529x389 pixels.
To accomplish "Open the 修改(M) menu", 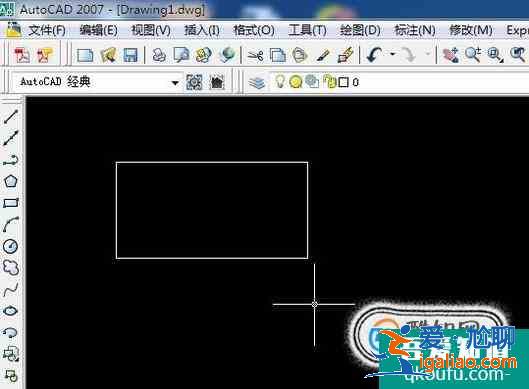I will [x=471, y=31].
